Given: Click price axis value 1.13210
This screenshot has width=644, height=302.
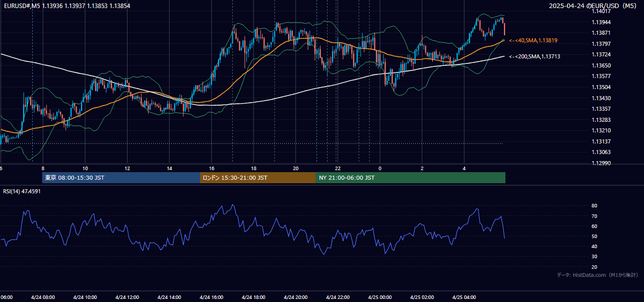Looking at the screenshot, I should (601, 130).
